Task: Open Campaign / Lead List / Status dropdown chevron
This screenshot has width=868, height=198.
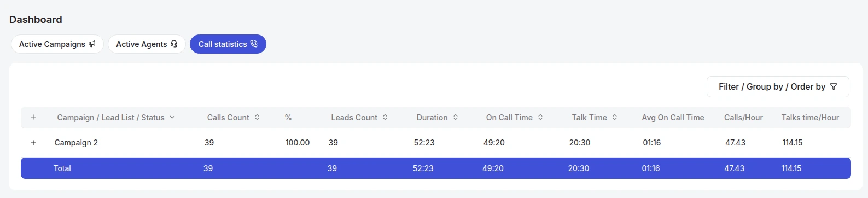Action: point(172,118)
